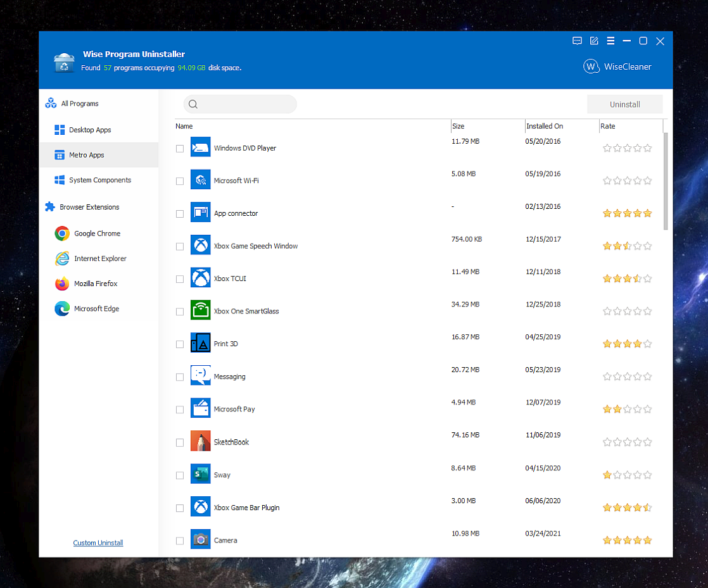Change the Xbox TCUI star rating
The image size is (708, 588).
click(x=627, y=278)
